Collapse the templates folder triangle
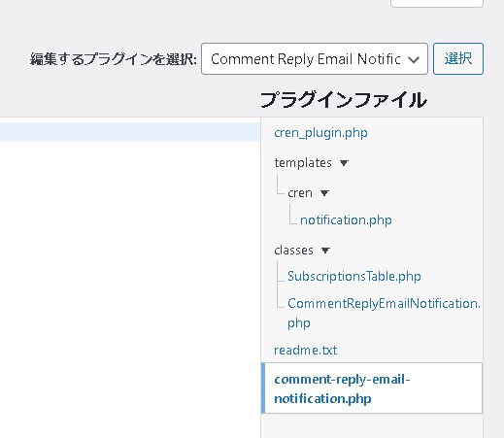 pyautogui.click(x=344, y=163)
